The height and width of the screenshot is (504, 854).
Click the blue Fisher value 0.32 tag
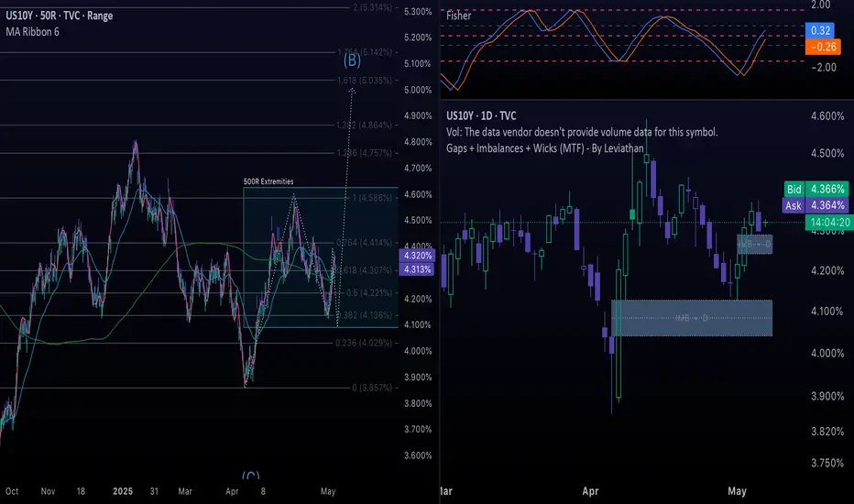tap(820, 30)
